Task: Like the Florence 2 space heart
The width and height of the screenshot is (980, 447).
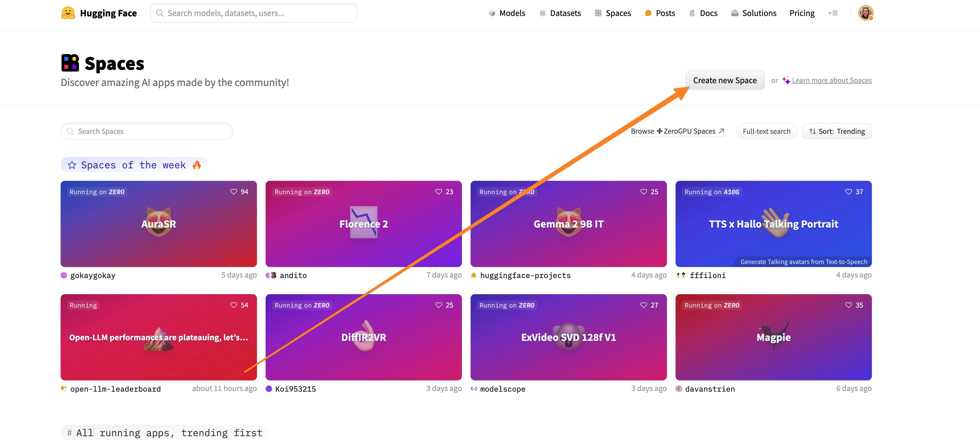Action: pyautogui.click(x=439, y=192)
